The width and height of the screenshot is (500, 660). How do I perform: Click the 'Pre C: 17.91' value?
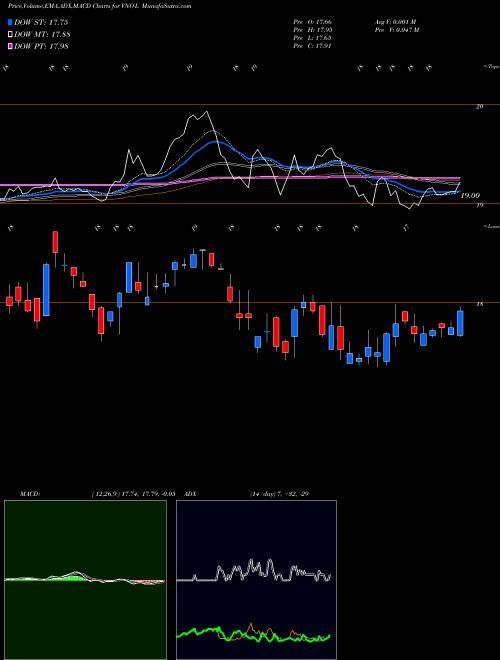(x=313, y=46)
